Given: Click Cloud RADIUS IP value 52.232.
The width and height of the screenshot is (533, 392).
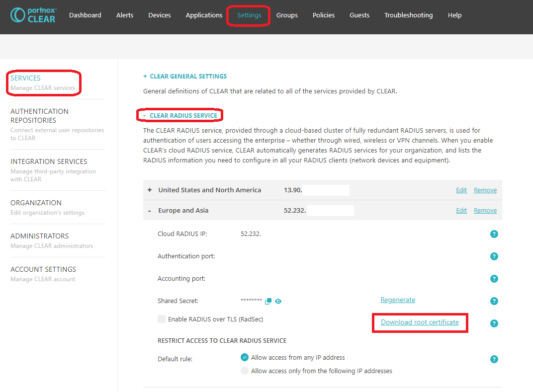Looking at the screenshot, I should click(x=251, y=234).
